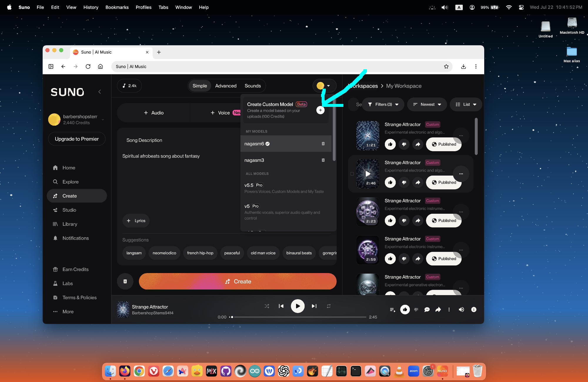The height and width of the screenshot is (382, 588).
Task: Open player bar more options menu
Action: (449, 309)
